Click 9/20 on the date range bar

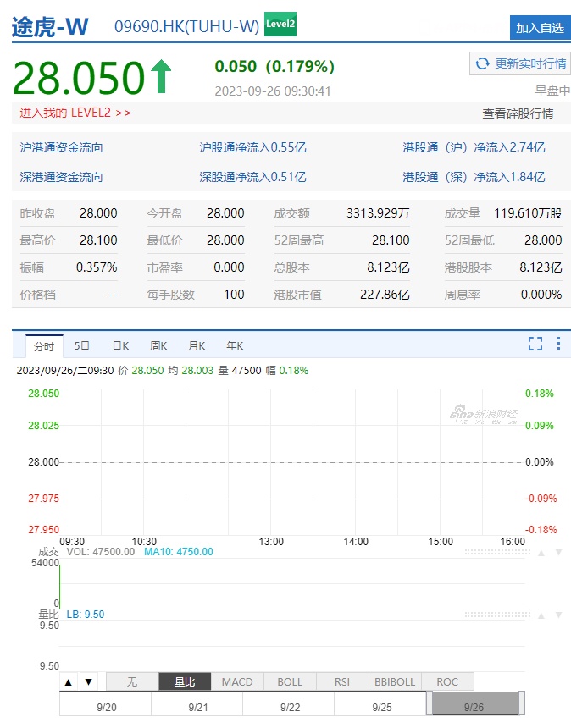107,708
